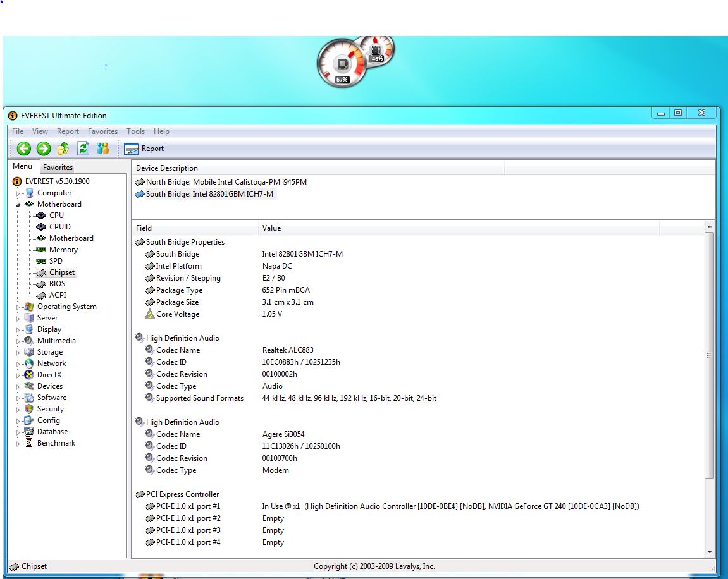
Task: Open the Motherboard sub-item under Motherboard
Action: [71, 238]
